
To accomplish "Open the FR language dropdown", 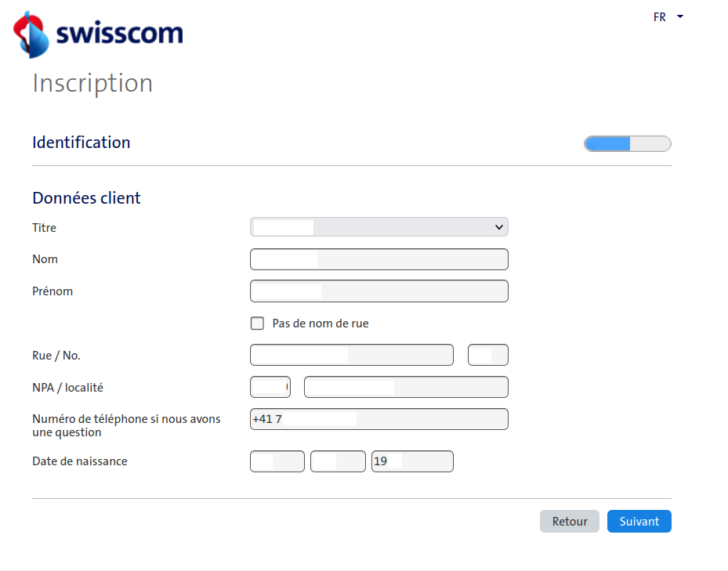I will pos(660,17).
